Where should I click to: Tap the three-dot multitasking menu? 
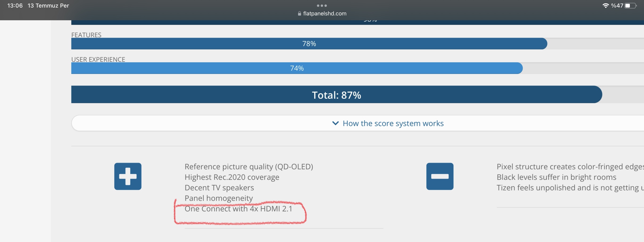click(322, 5)
